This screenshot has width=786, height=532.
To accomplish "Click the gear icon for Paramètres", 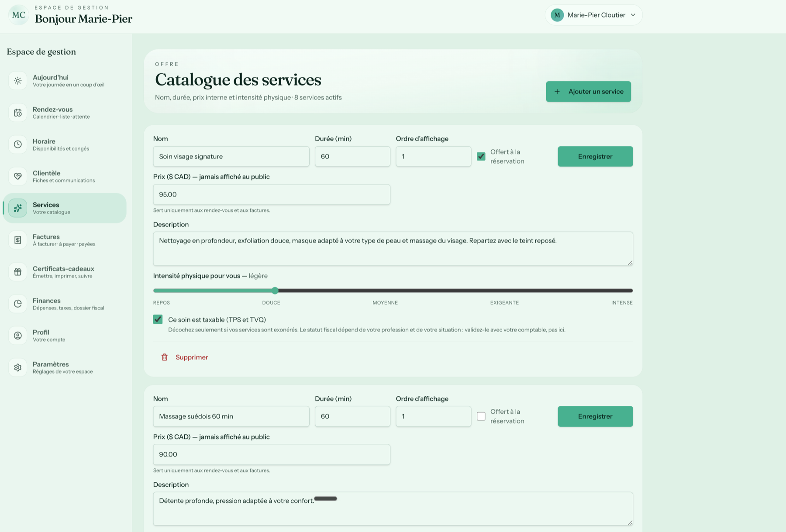I will point(18,367).
